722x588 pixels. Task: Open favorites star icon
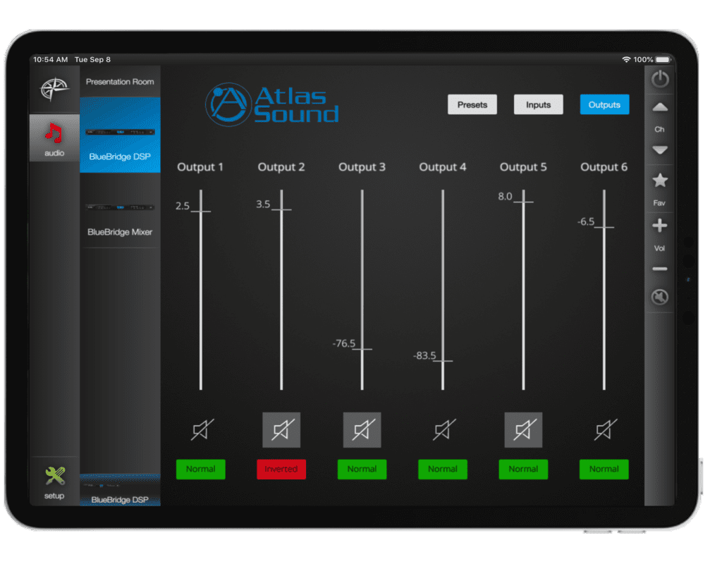tap(660, 180)
